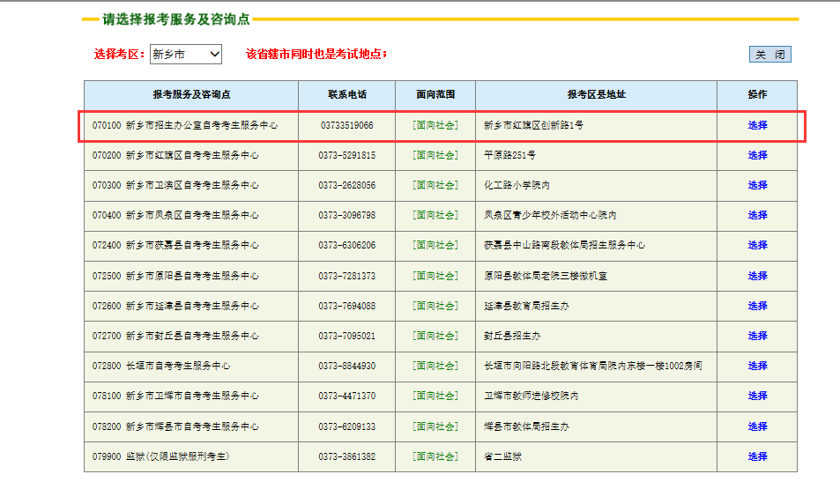Click 选择 for 072800 长垣市 service center
This screenshot has height=504, width=840.
click(x=757, y=366)
